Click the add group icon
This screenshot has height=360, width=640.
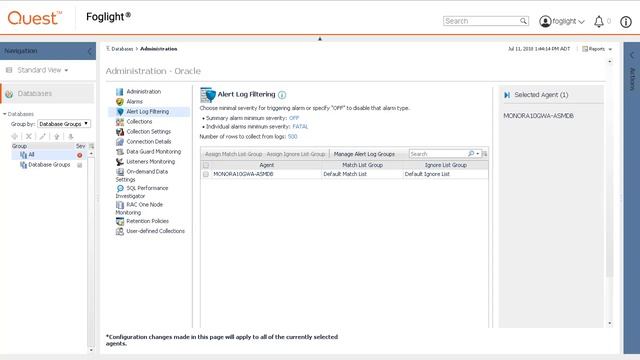pos(15,136)
